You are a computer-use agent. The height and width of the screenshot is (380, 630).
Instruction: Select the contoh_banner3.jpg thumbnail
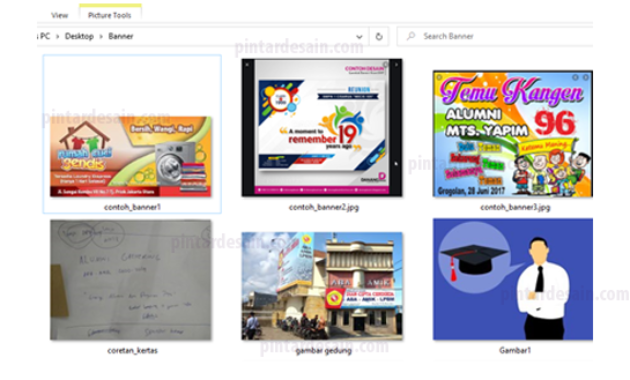coord(513,134)
